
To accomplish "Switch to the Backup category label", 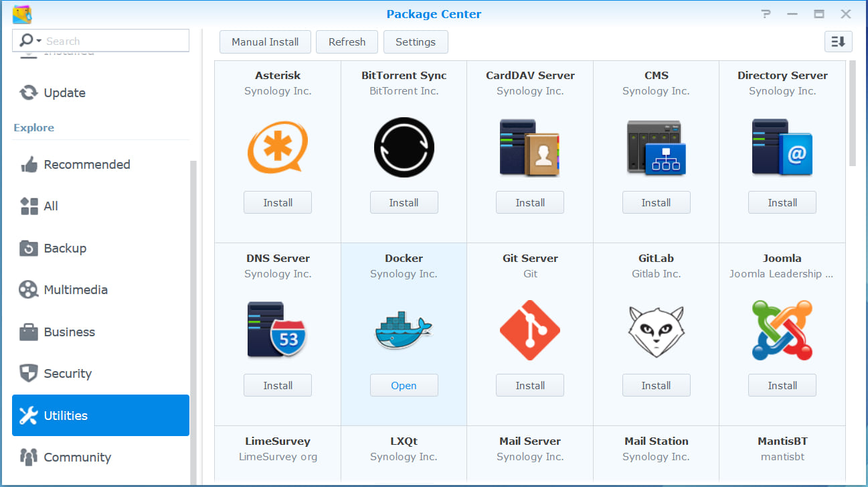I will [65, 248].
